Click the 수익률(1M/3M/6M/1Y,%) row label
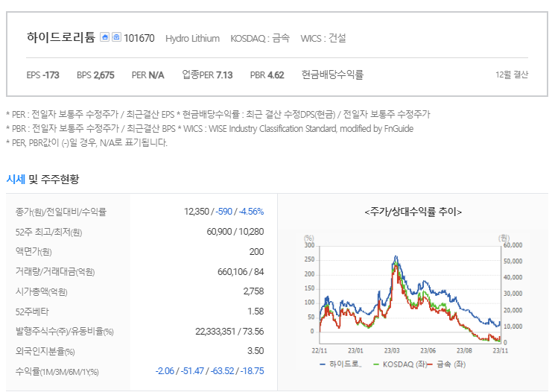The height and width of the screenshot is (392, 552). pyautogui.click(x=57, y=372)
